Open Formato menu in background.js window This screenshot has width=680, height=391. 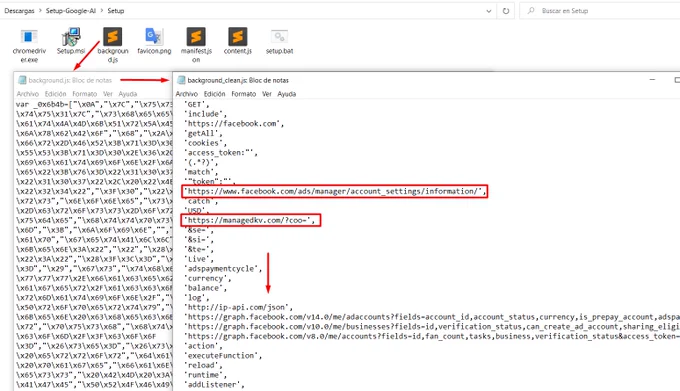pos(85,94)
